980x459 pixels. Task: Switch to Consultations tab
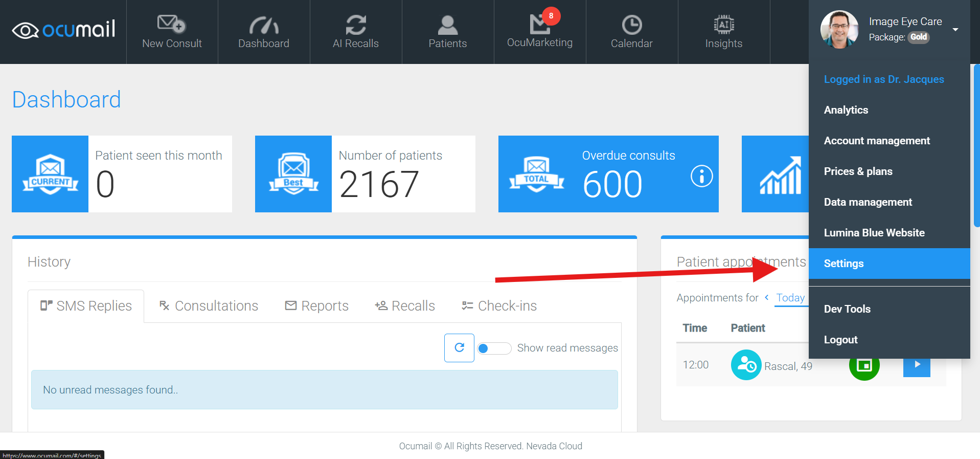[x=209, y=306]
